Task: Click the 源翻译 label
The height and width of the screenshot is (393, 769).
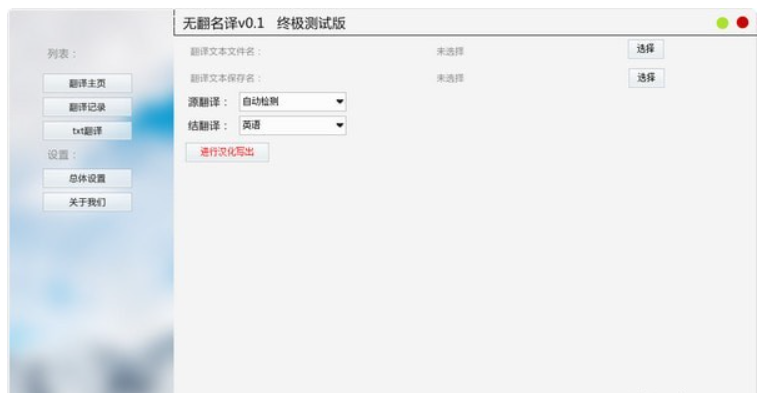Action: (208, 102)
